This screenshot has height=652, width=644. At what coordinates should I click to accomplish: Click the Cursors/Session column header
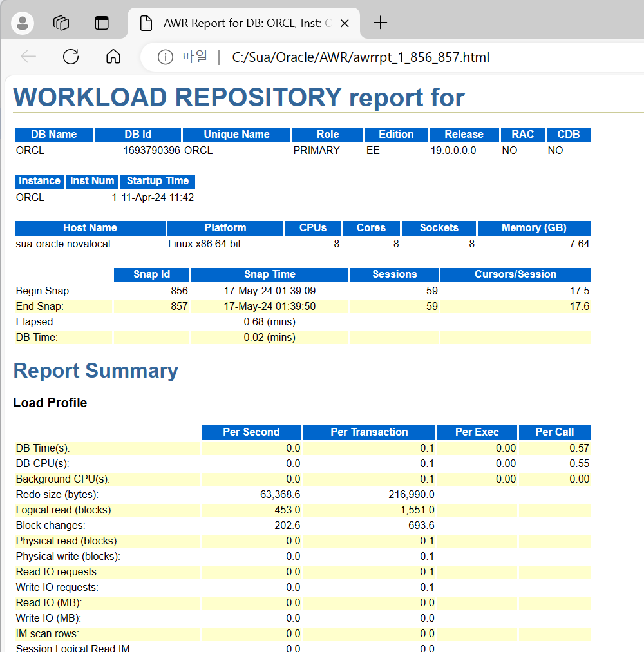pos(516,274)
